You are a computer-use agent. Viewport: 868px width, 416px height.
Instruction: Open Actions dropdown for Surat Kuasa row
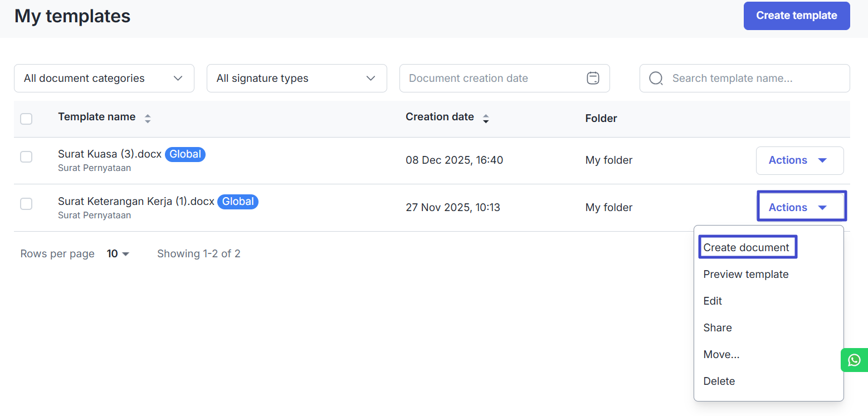pos(799,160)
